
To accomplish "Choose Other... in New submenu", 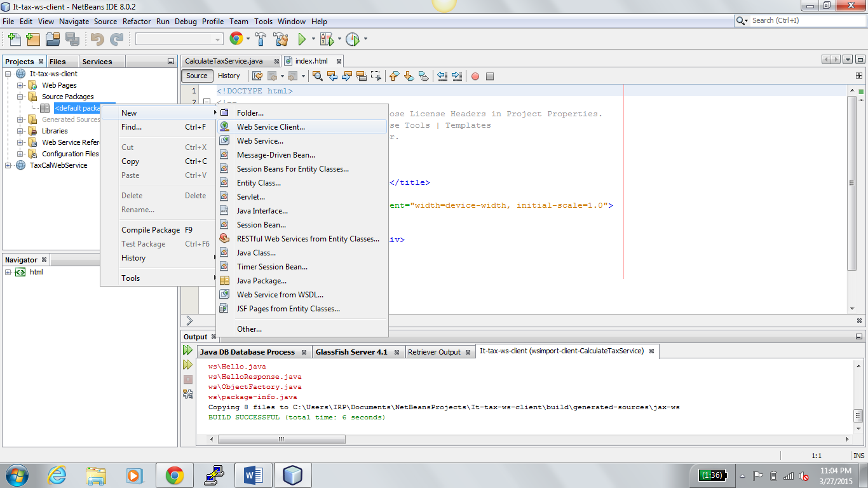I will click(302, 329).
